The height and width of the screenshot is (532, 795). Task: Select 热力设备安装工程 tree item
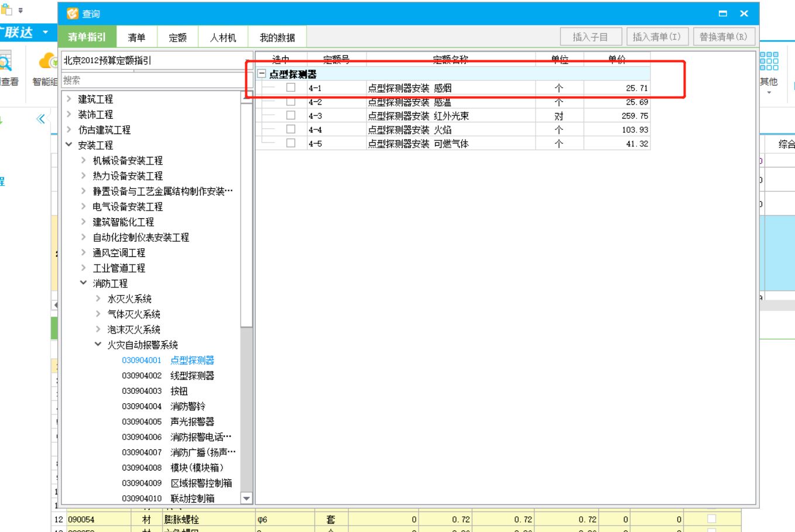coord(128,176)
